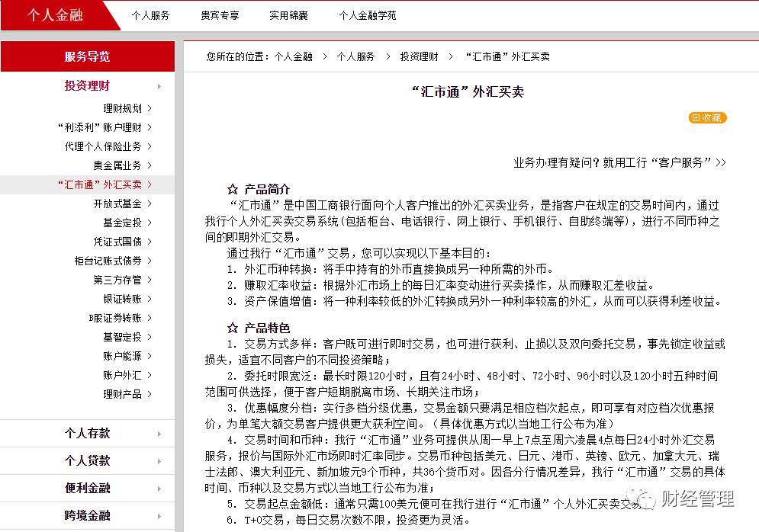The width and height of the screenshot is (759, 532).
Task: Click the chevron beside 开放式基金
Action: 150,204
